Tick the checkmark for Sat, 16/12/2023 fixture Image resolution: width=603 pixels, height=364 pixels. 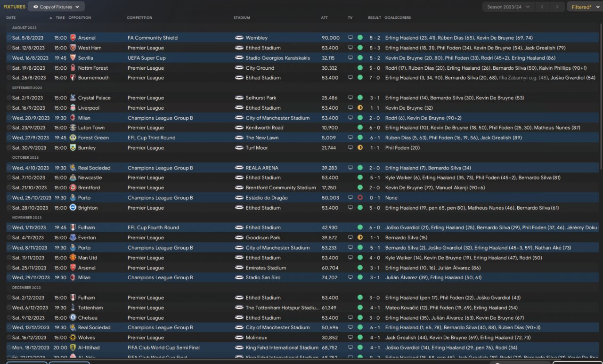(x=9, y=338)
